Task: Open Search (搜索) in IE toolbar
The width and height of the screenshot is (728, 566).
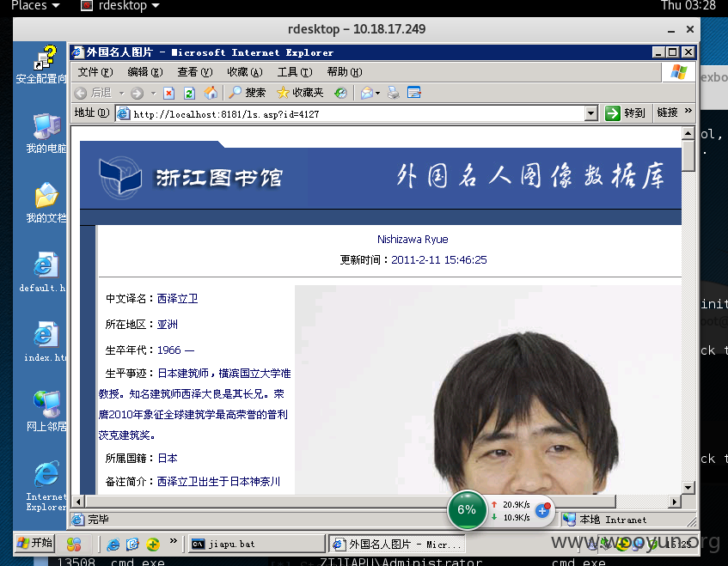Action: point(248,93)
